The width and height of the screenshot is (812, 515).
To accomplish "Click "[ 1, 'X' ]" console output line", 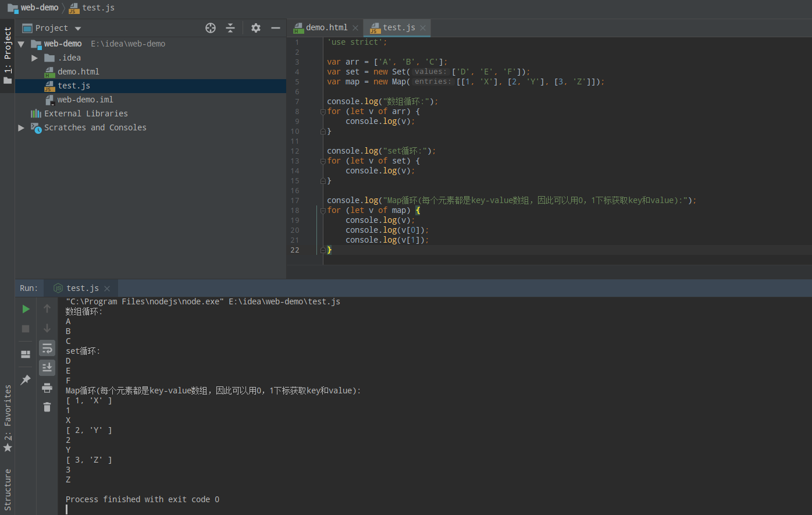I will pyautogui.click(x=89, y=400).
